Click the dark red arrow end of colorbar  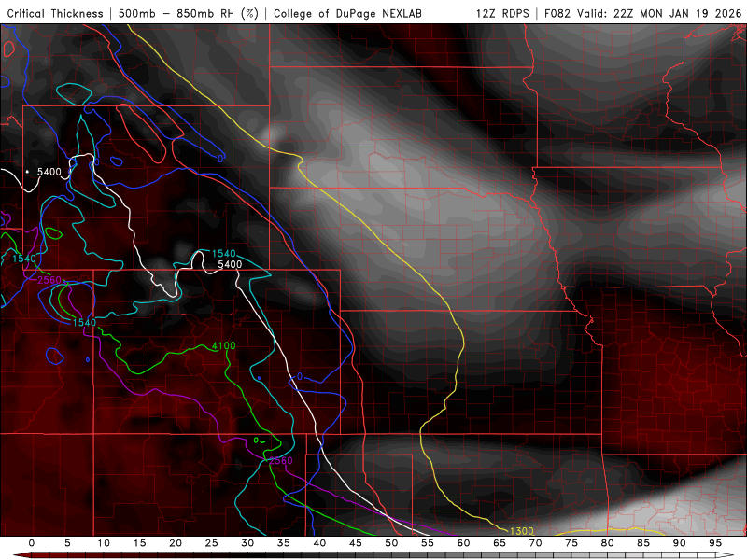pos(21,555)
